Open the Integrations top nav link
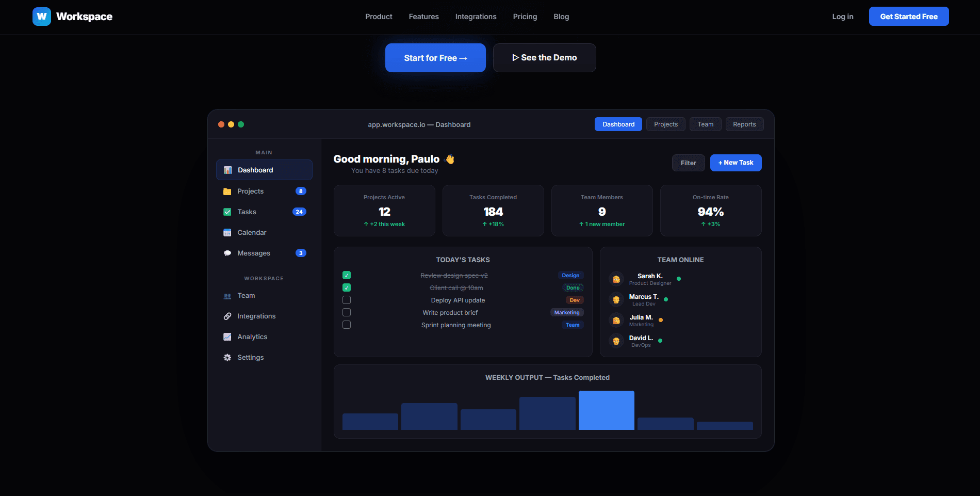This screenshot has width=980, height=496. coord(476,17)
